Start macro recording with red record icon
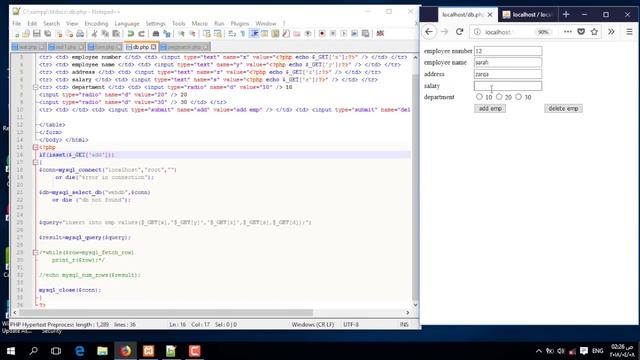Viewport: 640px width, 360px height. pos(322,33)
